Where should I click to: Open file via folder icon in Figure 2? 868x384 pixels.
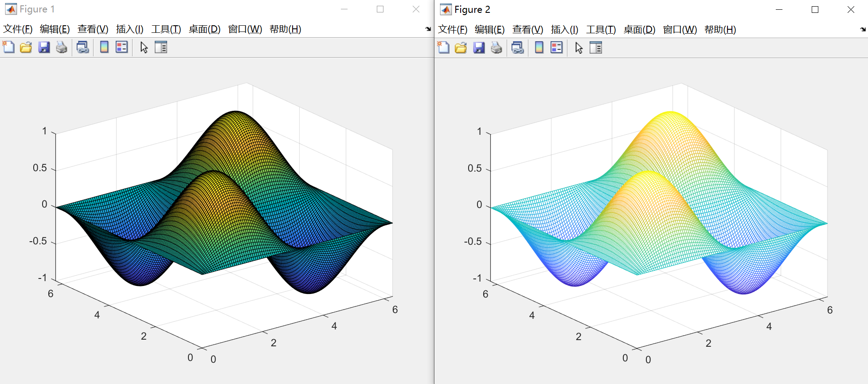461,47
